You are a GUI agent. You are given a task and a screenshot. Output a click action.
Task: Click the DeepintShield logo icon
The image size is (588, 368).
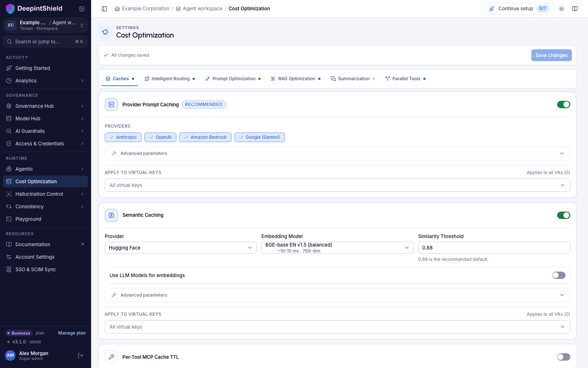coord(10,8)
